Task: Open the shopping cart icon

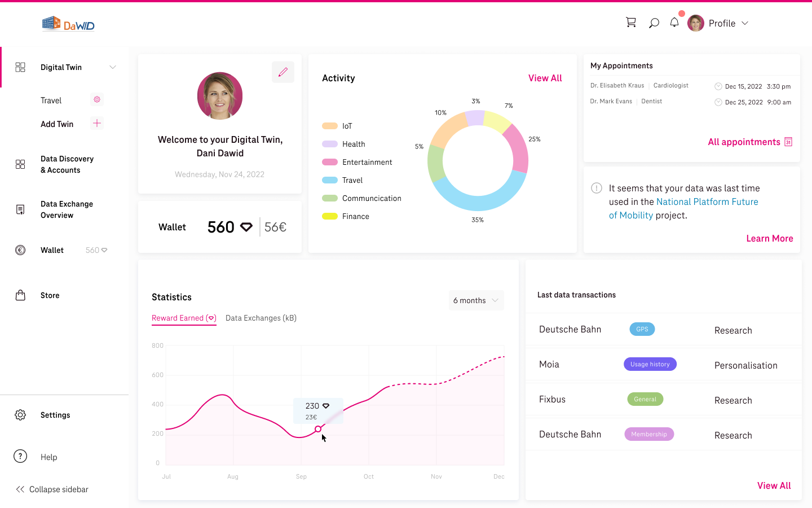Action: point(631,22)
